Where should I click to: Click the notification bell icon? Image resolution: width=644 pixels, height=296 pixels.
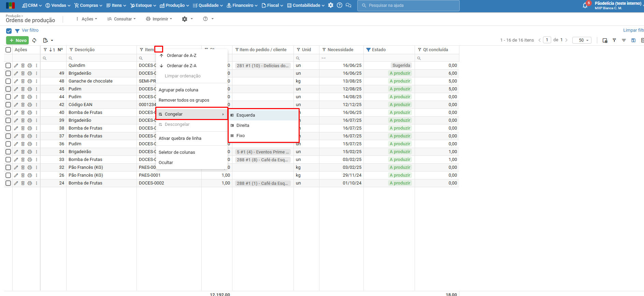tap(585, 5)
